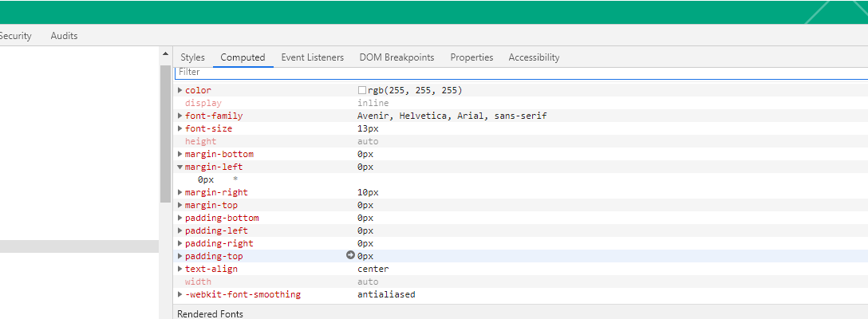Viewport: 868px width, 319px height.
Task: Expand the margin-bottom property
Action: point(180,154)
